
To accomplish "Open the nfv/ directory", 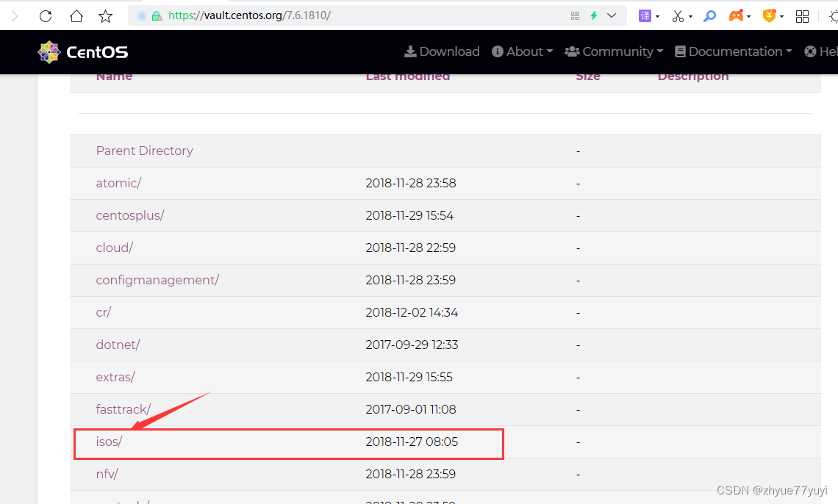I will pyautogui.click(x=107, y=474).
